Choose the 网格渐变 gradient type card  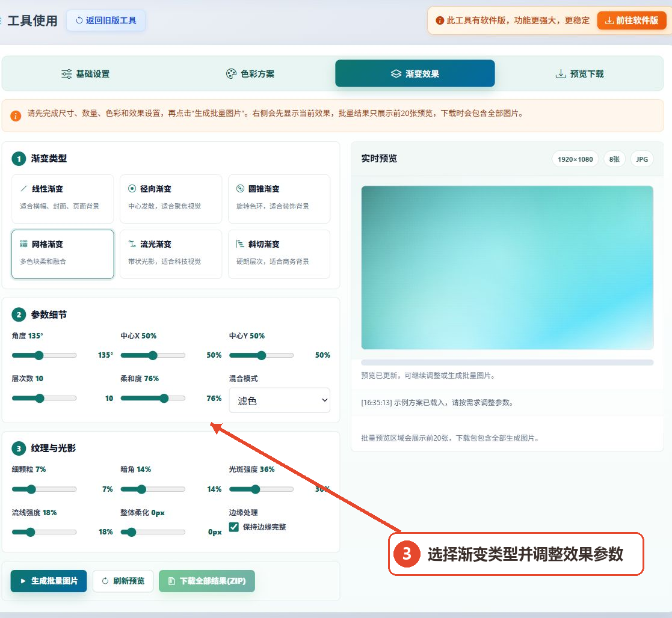[x=63, y=254]
